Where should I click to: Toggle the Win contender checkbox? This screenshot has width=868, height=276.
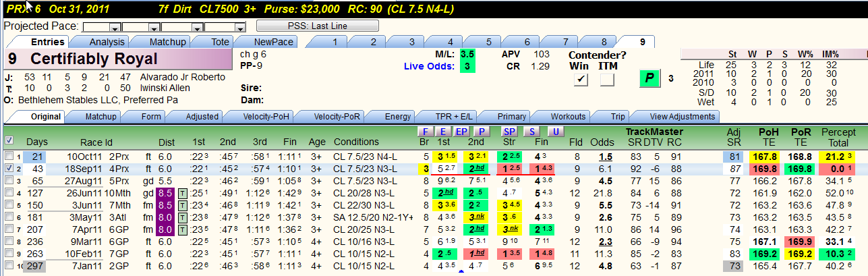coord(581,80)
